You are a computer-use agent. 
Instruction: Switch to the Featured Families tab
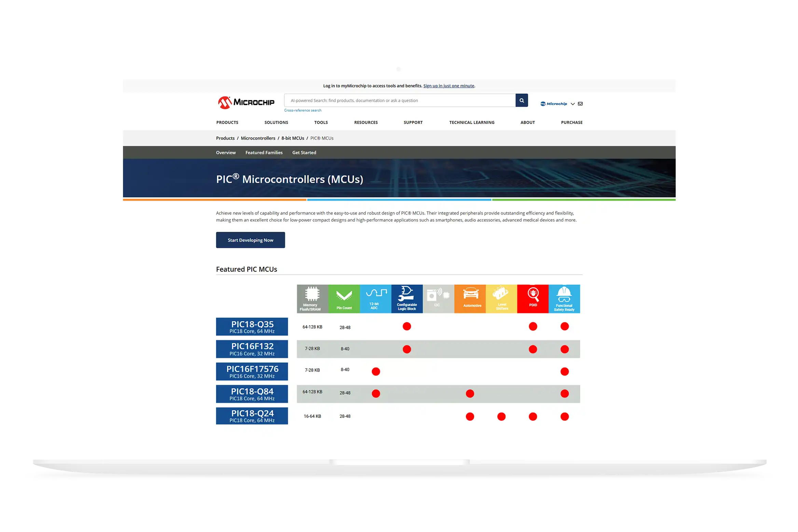coord(264,153)
